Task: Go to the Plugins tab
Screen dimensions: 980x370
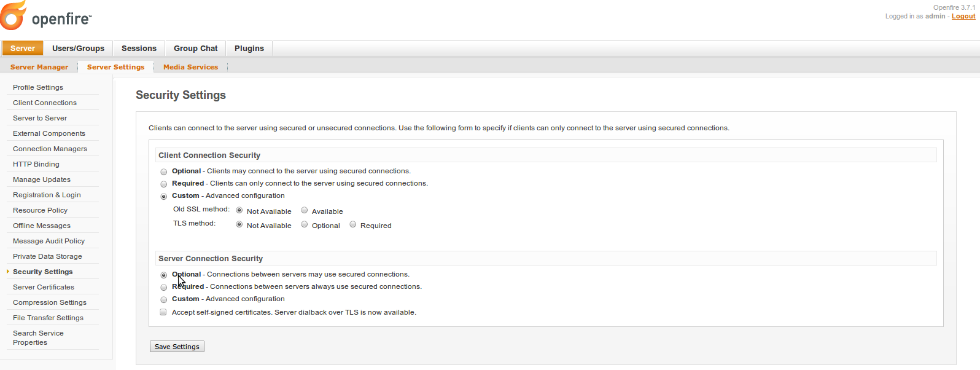Action: 249,49
